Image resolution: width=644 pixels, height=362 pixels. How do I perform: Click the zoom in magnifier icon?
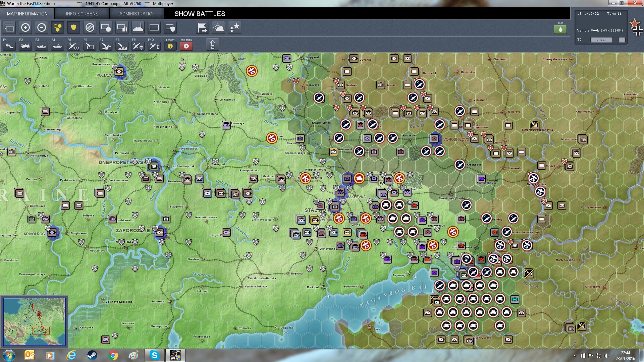tap(25, 27)
